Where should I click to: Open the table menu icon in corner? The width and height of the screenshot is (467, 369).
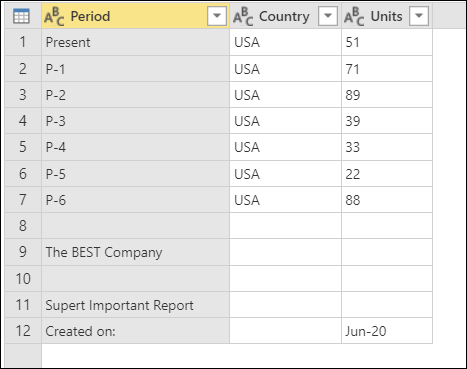tap(21, 16)
